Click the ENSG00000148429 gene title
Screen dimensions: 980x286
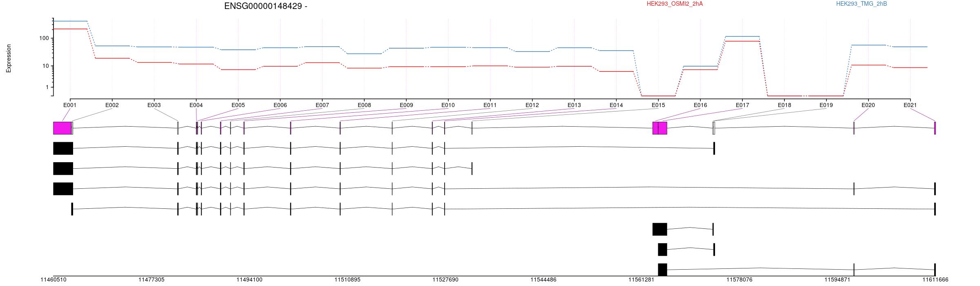(x=266, y=6)
